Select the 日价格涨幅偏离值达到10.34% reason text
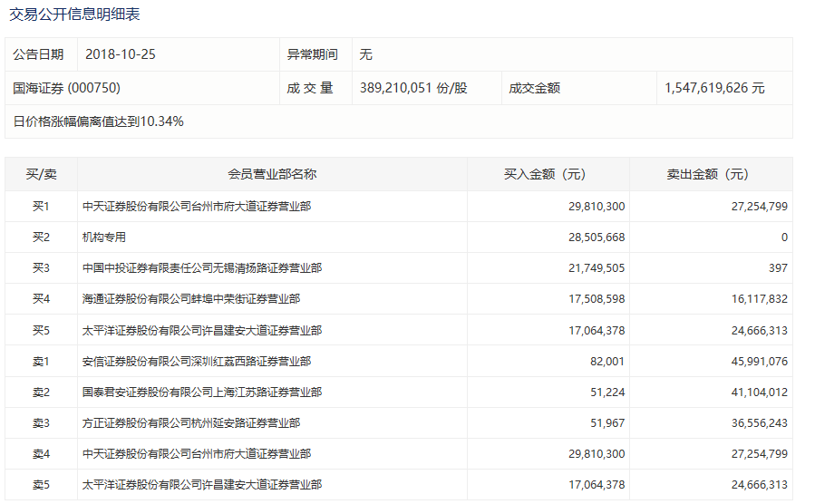Viewport: 815px width, 504px height. (98, 121)
